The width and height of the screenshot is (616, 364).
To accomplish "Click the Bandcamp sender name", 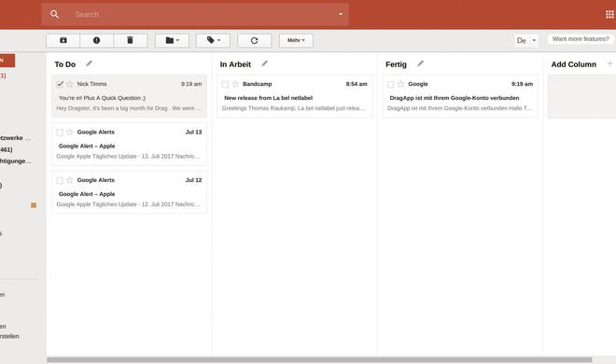I will point(258,84).
